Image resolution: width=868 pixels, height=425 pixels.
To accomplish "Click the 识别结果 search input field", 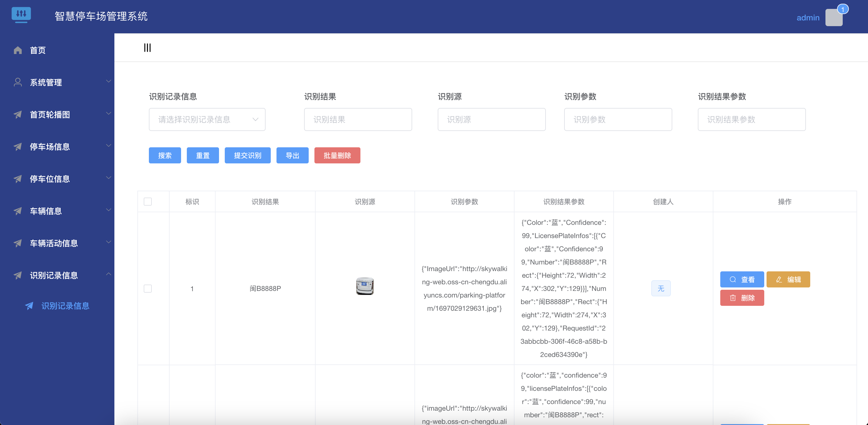I will coord(358,119).
